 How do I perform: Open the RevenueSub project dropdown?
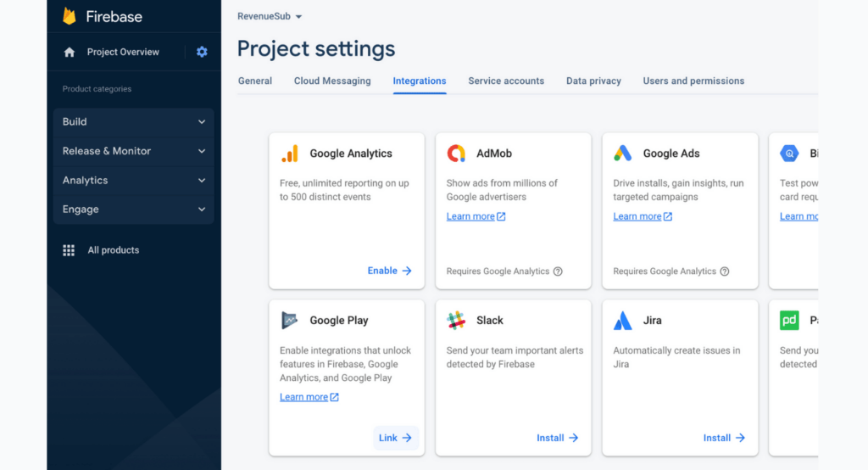click(x=270, y=17)
